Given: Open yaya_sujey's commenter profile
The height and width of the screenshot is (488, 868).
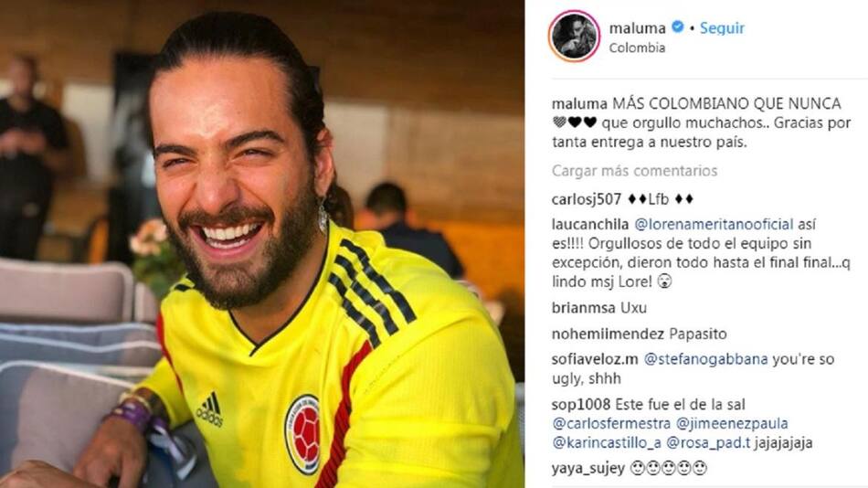Looking at the screenshot, I should tap(588, 469).
